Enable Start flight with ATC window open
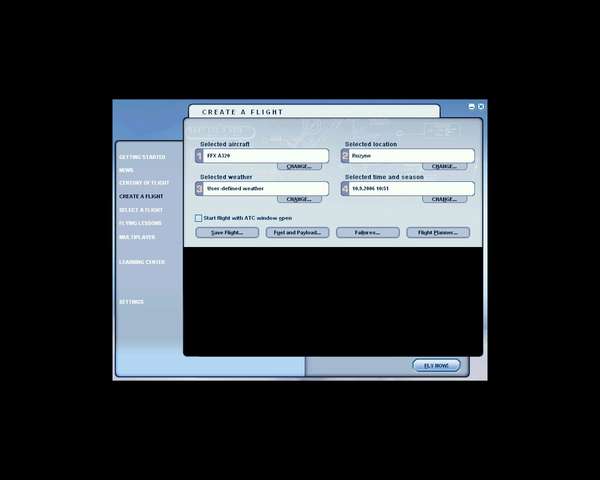This screenshot has width=600, height=480. 198,217
